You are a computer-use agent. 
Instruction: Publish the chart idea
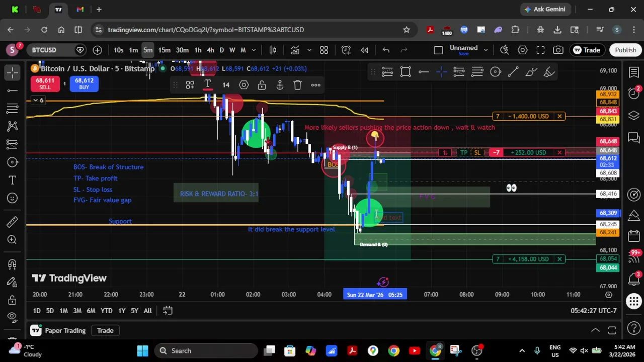click(x=625, y=50)
